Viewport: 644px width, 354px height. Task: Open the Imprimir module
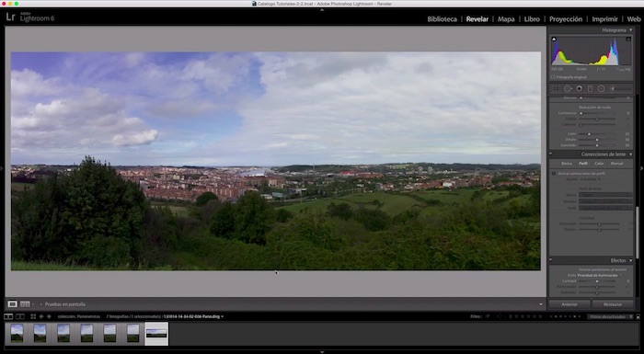(x=604, y=19)
